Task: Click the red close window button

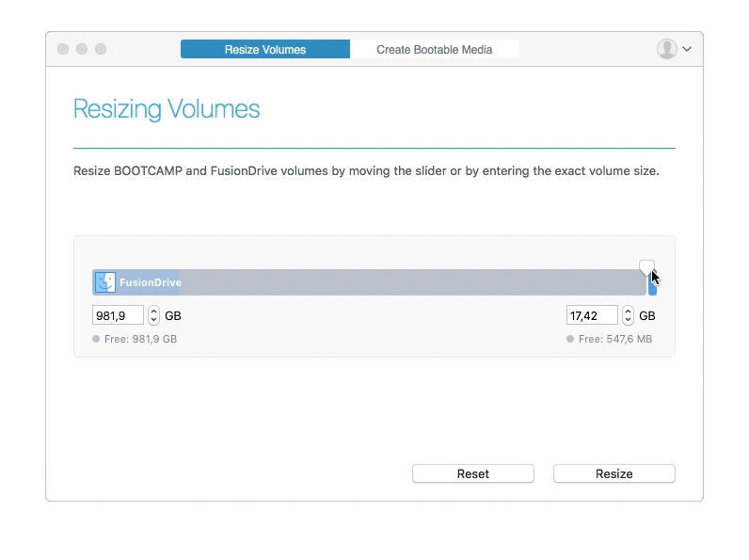Action: coord(63,49)
